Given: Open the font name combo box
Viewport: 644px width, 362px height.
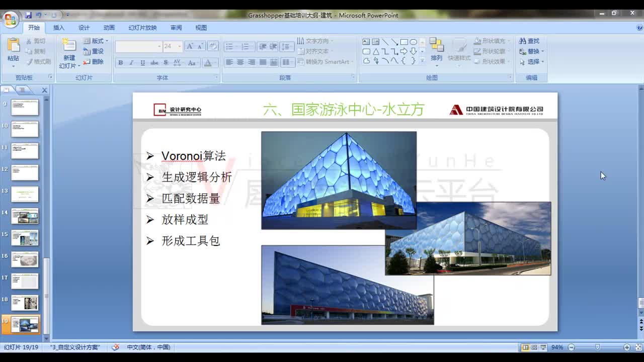Looking at the screenshot, I should pos(138,46).
